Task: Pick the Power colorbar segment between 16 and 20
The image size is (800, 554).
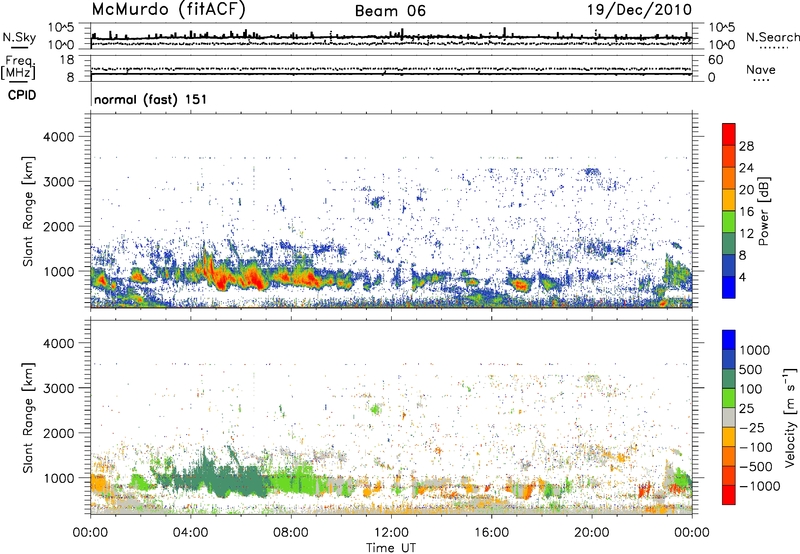Action: point(729,200)
